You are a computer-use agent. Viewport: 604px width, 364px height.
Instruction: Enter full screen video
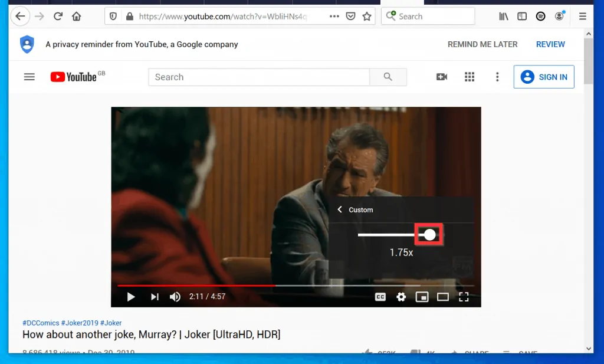click(464, 297)
